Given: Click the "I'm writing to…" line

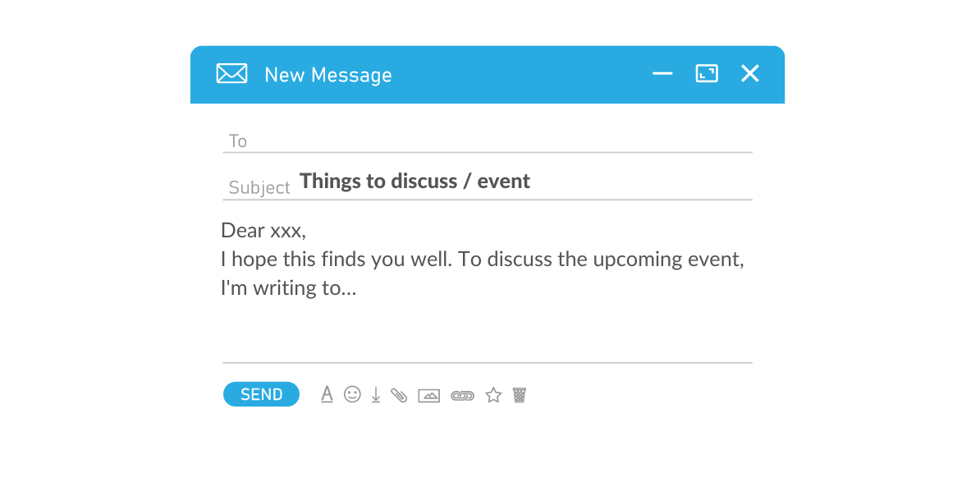Looking at the screenshot, I should click(x=288, y=288).
